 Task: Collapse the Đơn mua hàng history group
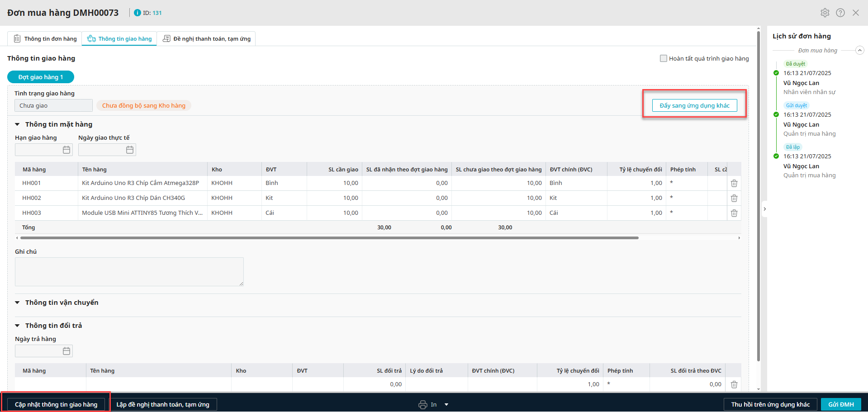(860, 50)
